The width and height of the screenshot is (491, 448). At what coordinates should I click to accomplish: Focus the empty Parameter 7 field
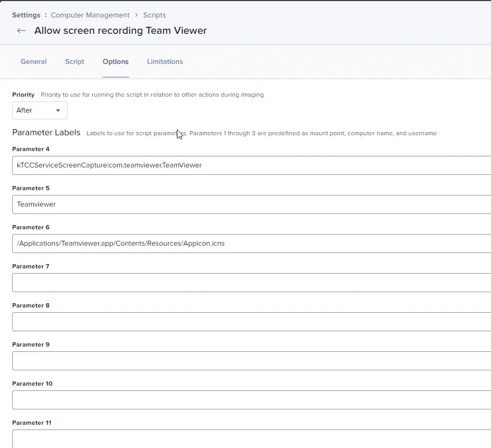(x=251, y=283)
